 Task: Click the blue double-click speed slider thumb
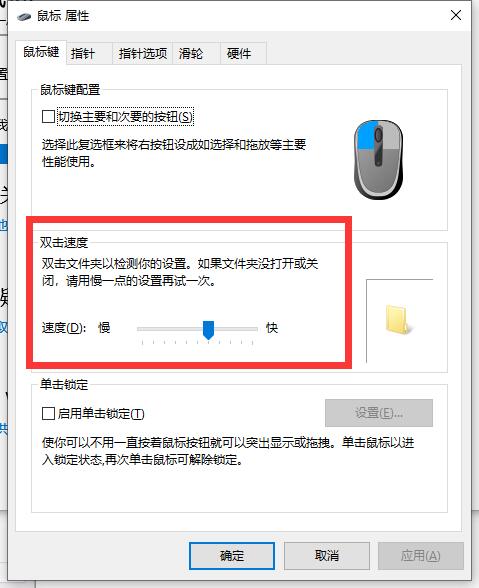coord(208,330)
